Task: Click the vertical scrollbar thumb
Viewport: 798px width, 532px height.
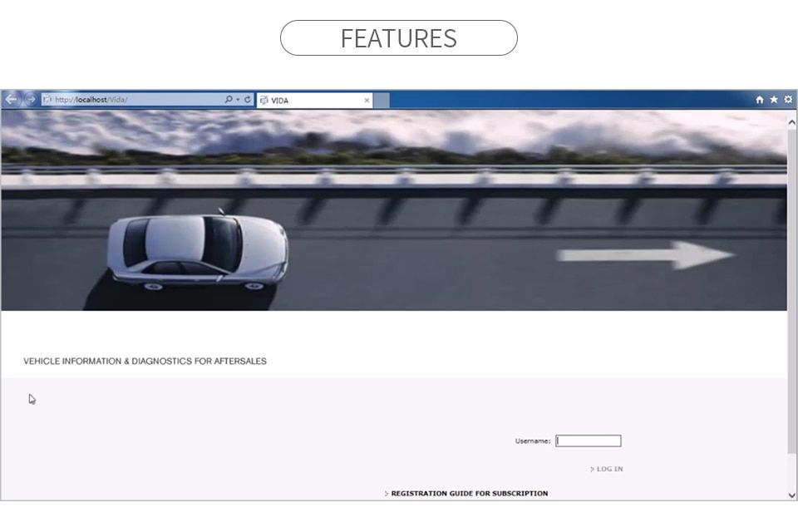Action: coord(791,291)
